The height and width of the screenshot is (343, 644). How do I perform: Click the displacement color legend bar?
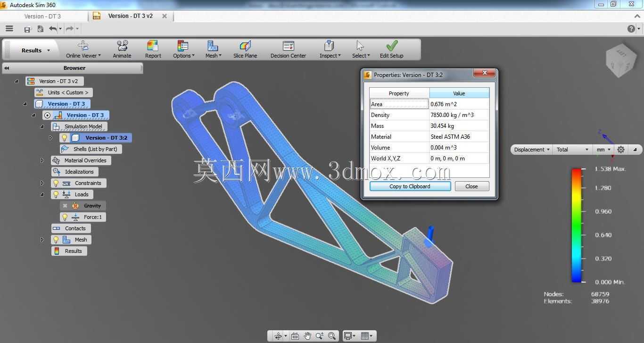[576, 226]
